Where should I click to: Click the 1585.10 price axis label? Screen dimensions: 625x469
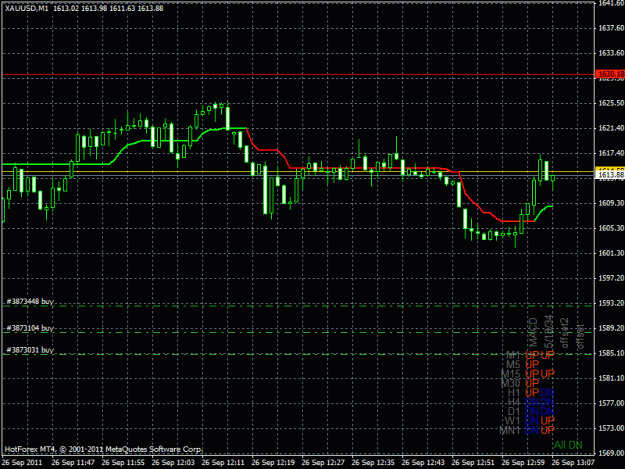coord(611,353)
